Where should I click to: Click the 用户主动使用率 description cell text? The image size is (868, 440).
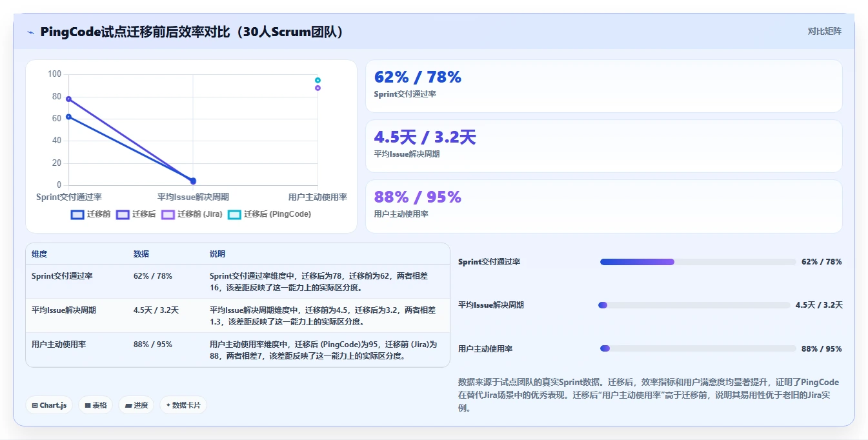tap(323, 350)
